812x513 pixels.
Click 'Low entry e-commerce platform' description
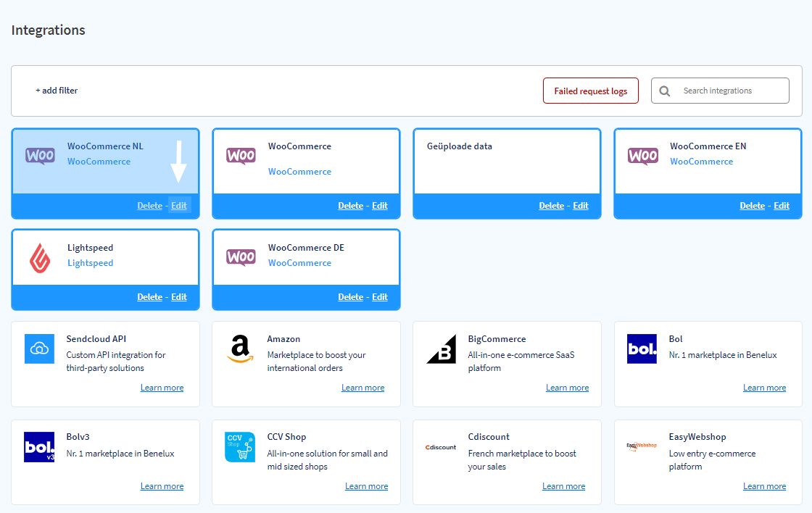point(712,459)
